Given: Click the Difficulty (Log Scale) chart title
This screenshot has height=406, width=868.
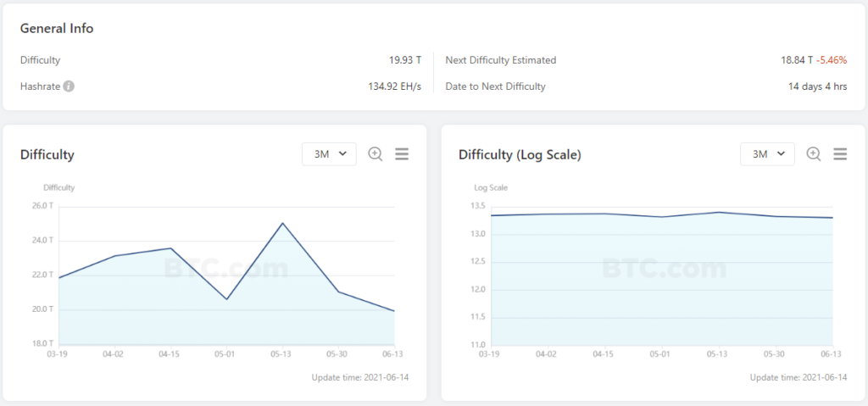Looking at the screenshot, I should tap(520, 155).
